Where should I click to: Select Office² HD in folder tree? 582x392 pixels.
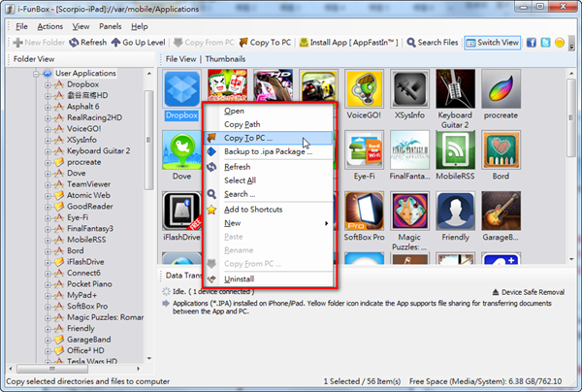pos(85,350)
